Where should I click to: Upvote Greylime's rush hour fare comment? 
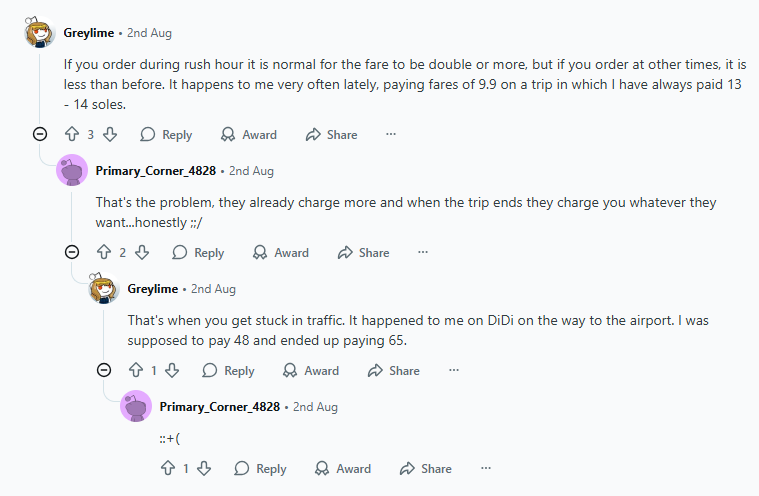[x=72, y=134]
